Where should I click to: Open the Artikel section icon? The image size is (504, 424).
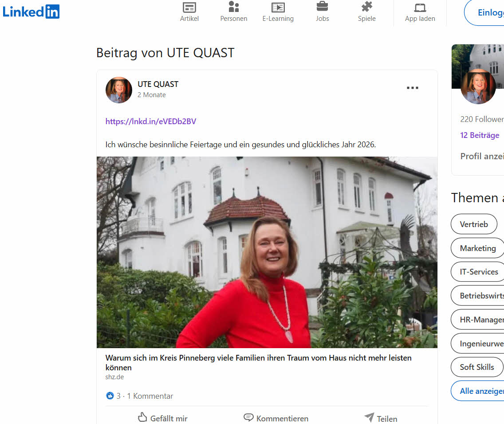point(189,8)
